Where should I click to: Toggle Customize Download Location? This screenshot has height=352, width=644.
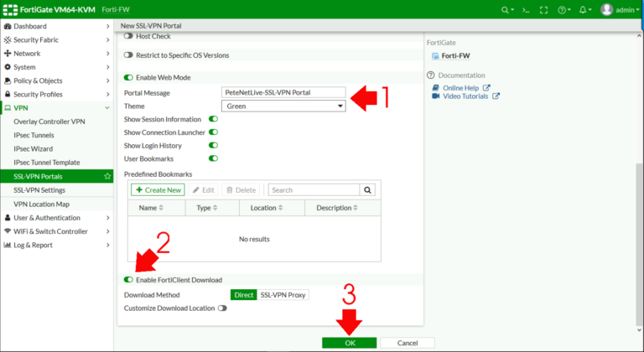point(222,308)
